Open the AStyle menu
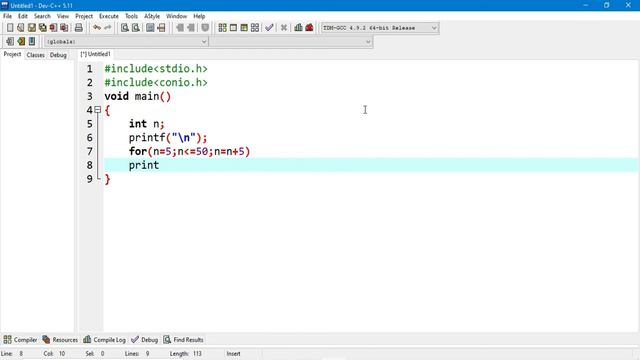This screenshot has height=360, width=640. [152, 16]
